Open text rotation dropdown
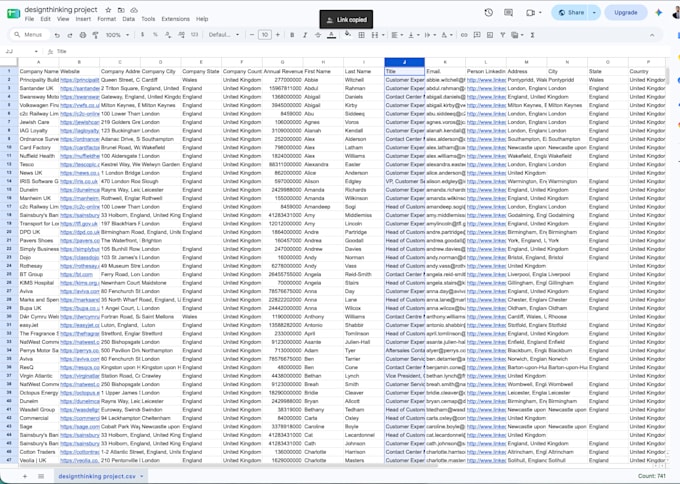 (x=447, y=35)
